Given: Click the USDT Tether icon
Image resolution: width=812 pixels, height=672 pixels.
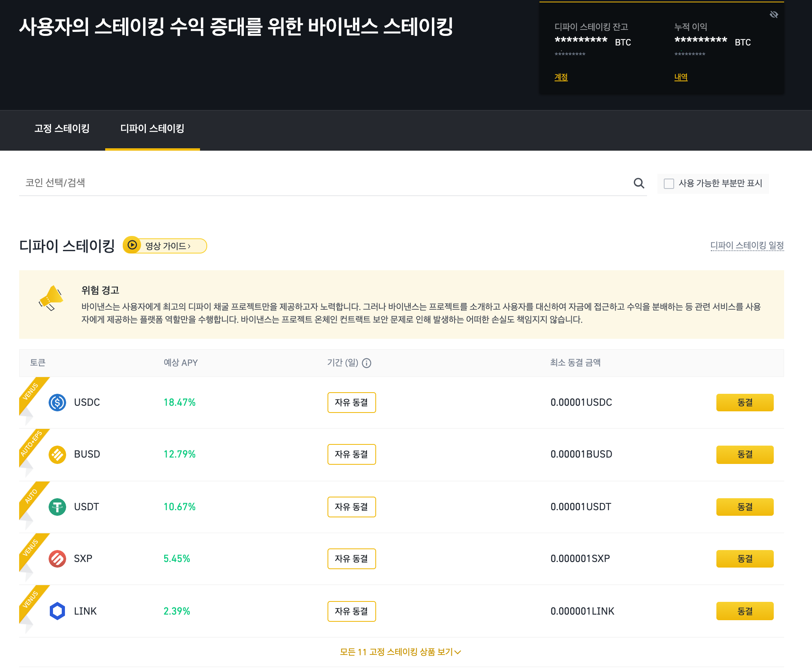Looking at the screenshot, I should click(57, 507).
